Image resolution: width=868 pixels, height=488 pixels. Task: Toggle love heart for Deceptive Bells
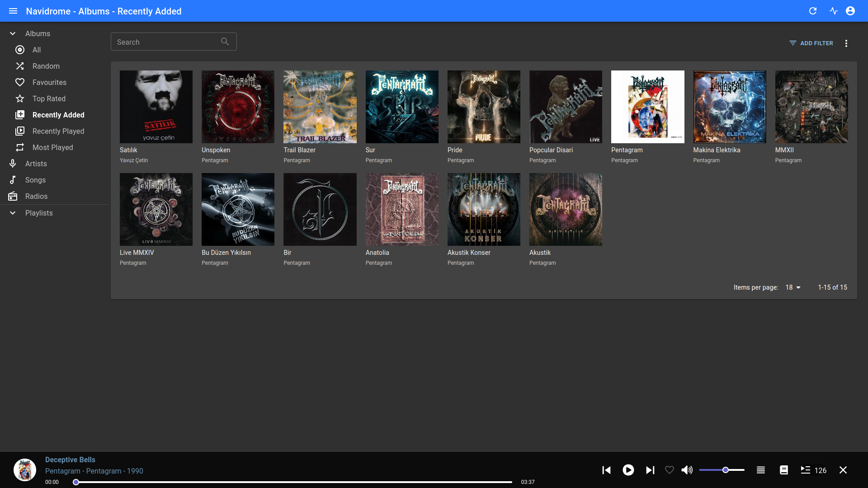click(x=670, y=470)
